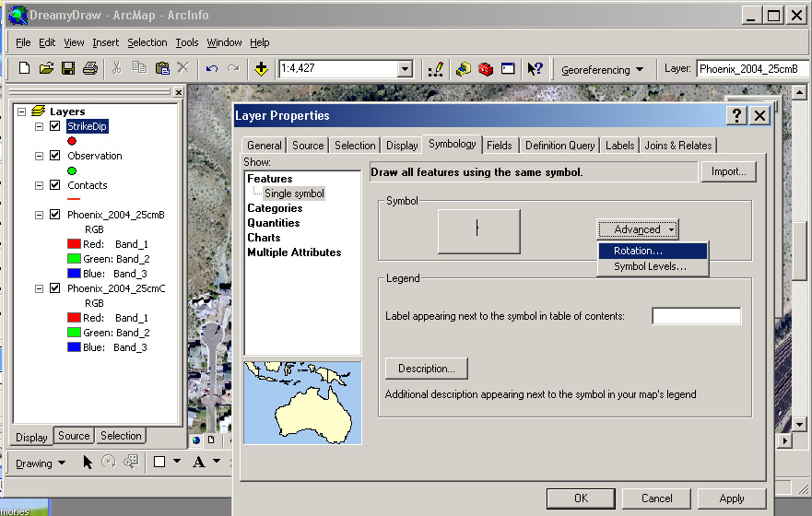Open the Drawing dropdown menu
Viewport: 812px width, 516px height.
41,463
